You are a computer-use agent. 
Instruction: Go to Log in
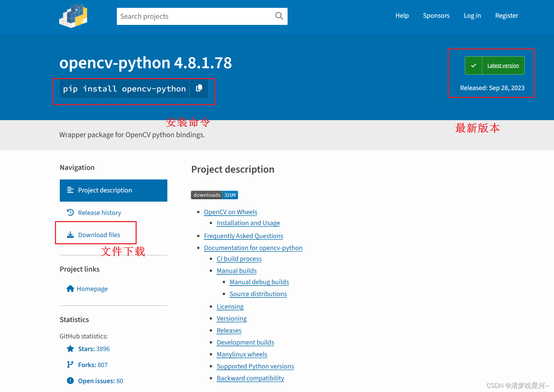tap(472, 16)
